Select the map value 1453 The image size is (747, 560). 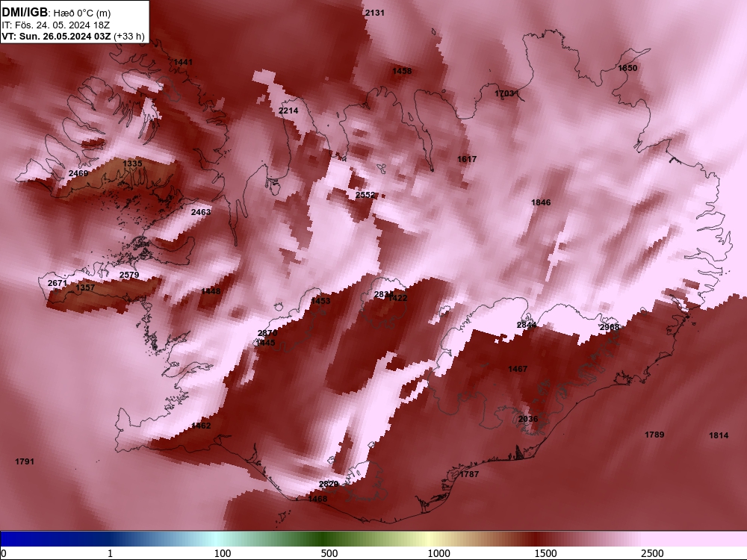point(320,301)
